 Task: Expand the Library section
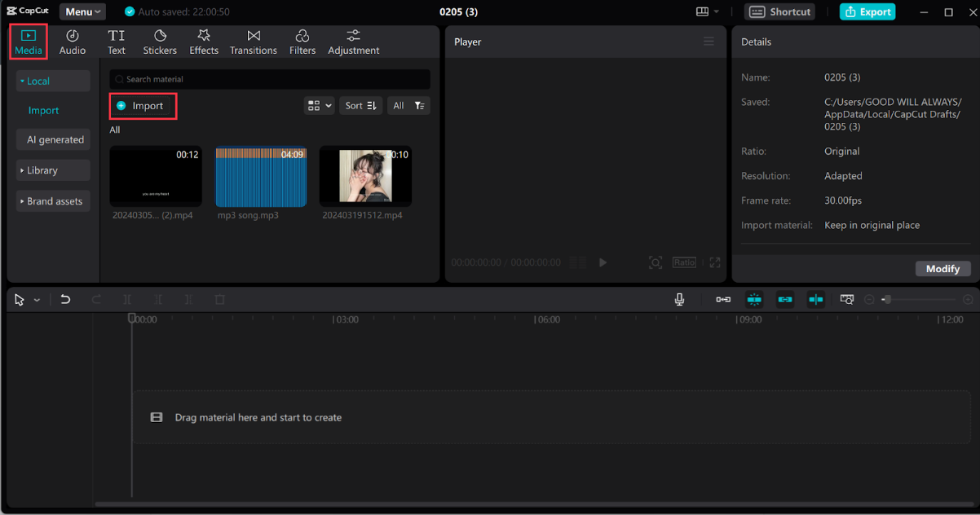pos(53,170)
